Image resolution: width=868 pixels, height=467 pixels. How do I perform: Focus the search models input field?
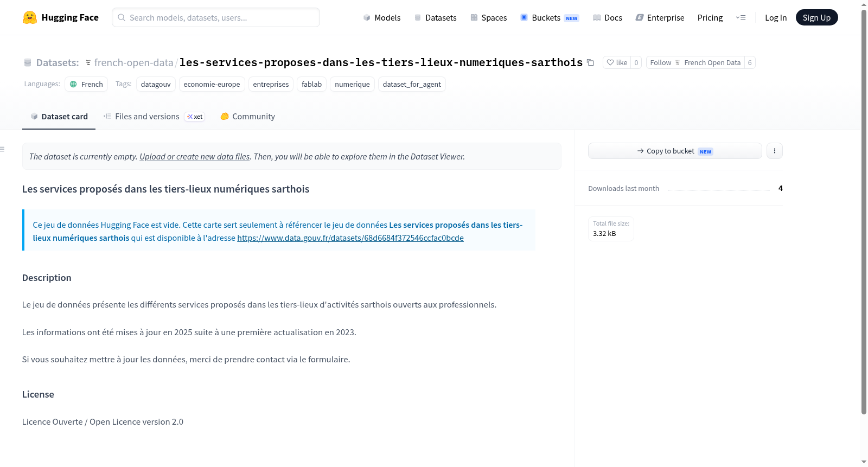(x=216, y=17)
